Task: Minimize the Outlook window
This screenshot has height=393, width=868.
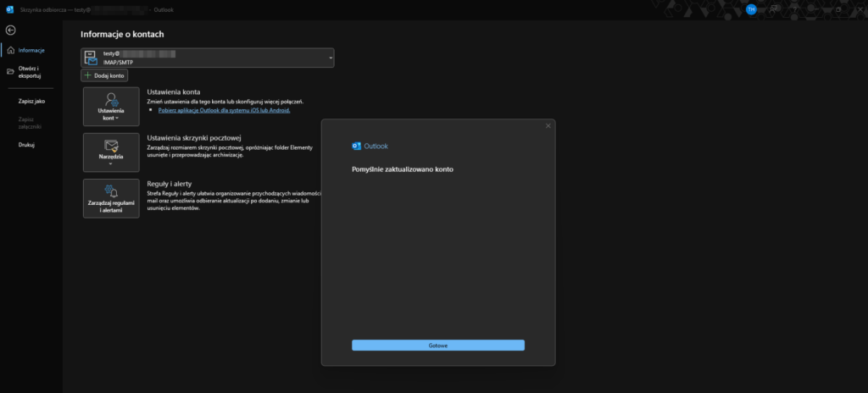Action: pyautogui.click(x=815, y=8)
